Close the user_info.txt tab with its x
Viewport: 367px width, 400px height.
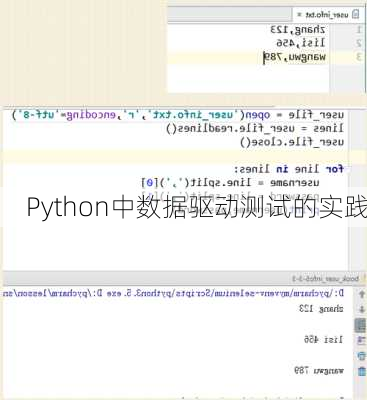[299, 15]
